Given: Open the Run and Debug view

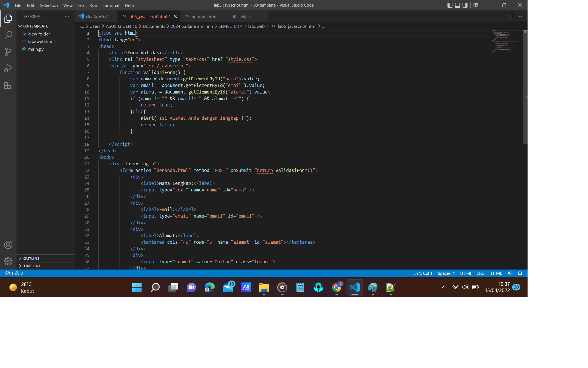Looking at the screenshot, I should coord(8,68).
